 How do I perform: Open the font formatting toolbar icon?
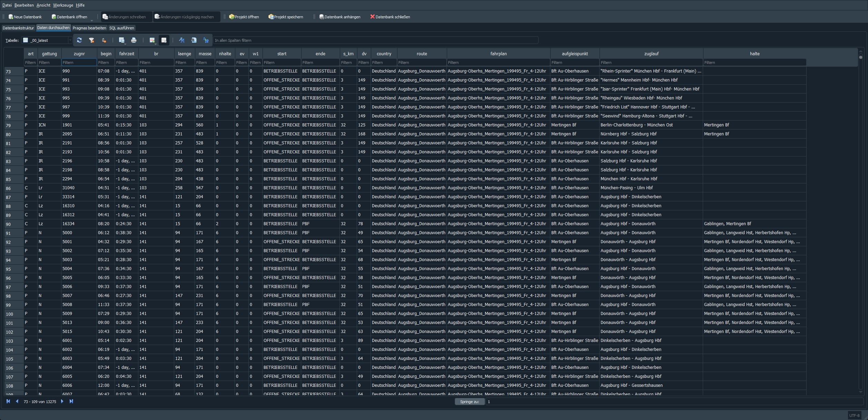(x=182, y=40)
